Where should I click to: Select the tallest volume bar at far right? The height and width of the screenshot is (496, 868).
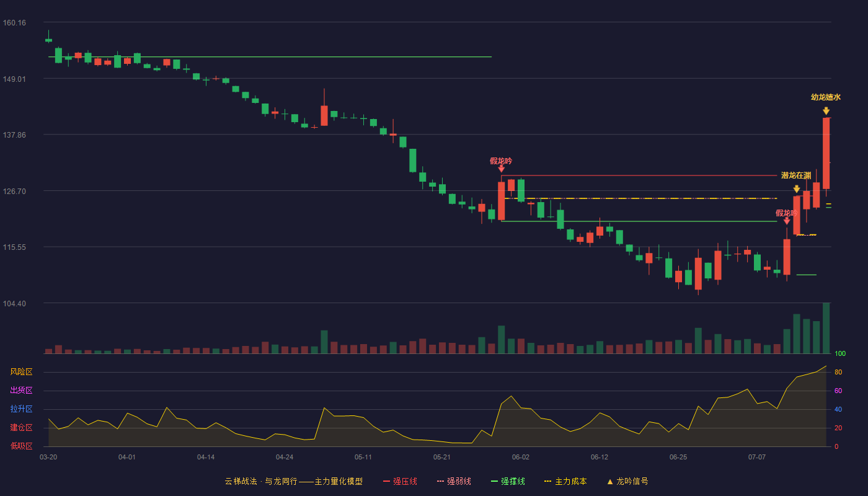[x=826, y=328]
